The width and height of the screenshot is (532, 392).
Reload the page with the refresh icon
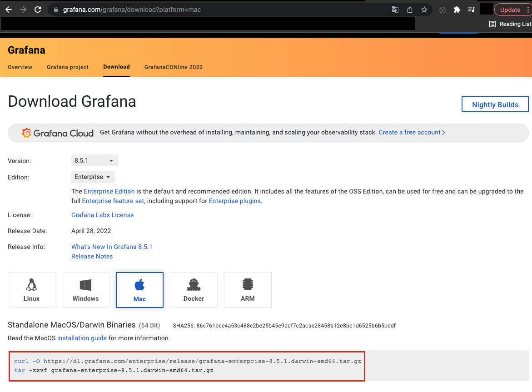(38, 10)
